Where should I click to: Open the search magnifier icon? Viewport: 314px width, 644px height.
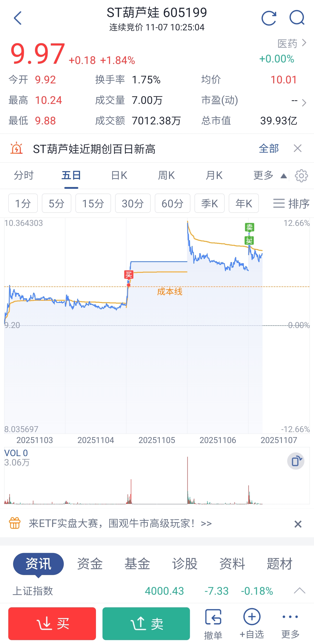297,18
